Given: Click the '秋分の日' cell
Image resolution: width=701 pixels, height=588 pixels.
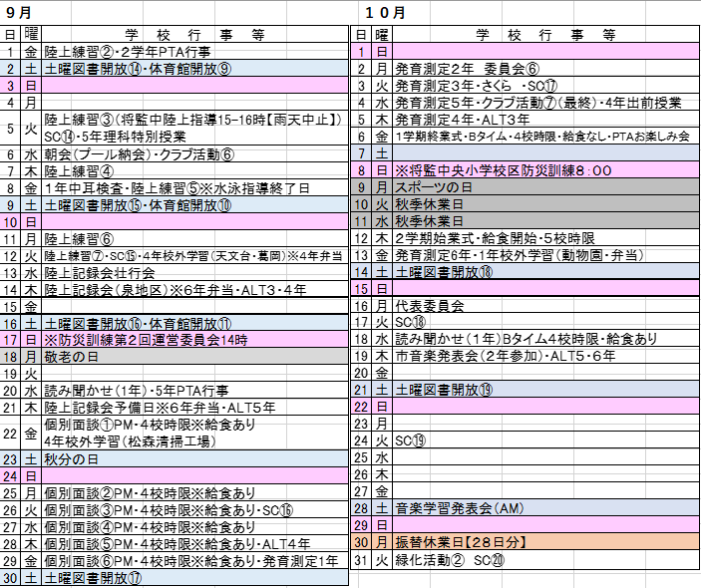Looking at the screenshot, I should (x=194, y=459).
